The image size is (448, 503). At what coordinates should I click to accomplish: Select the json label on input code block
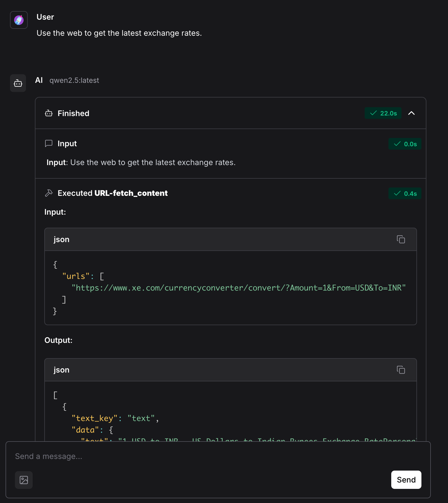[x=61, y=239]
